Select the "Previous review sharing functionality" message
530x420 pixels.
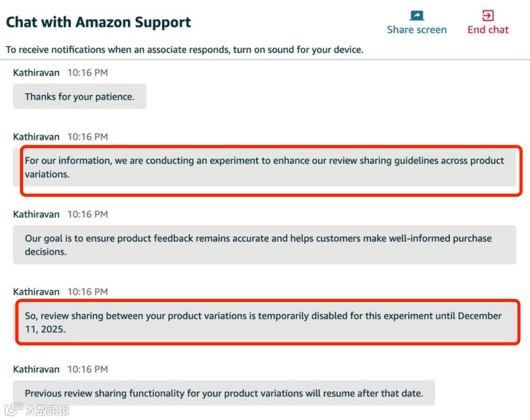pyautogui.click(x=224, y=394)
